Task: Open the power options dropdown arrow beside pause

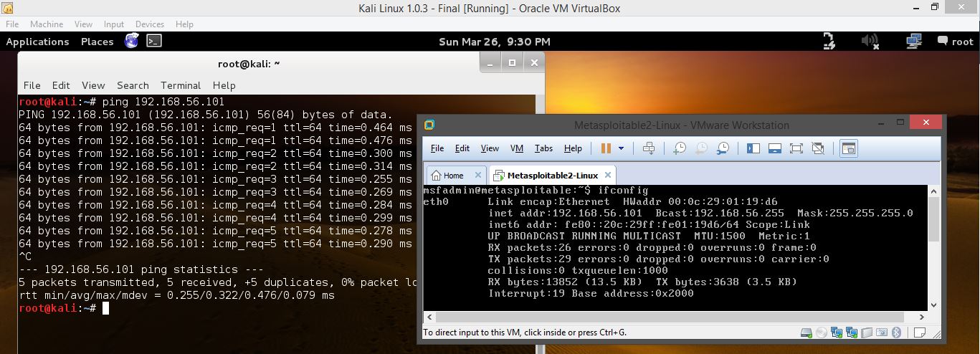Action: [x=621, y=148]
